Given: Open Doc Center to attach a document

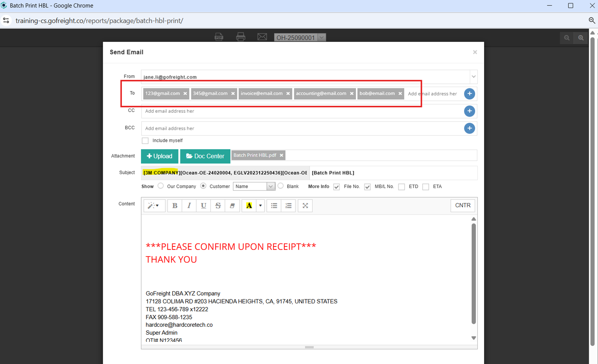Looking at the screenshot, I should point(205,156).
